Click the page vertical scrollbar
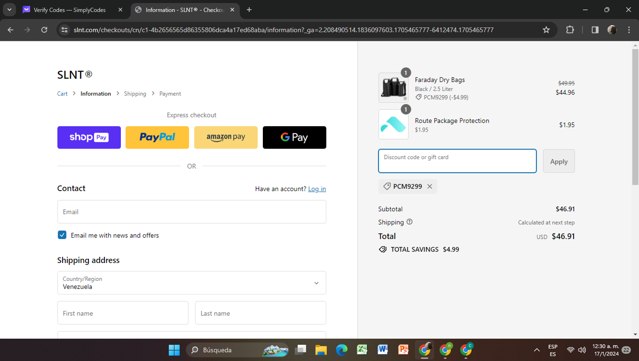The height and width of the screenshot is (361, 639). pyautogui.click(x=635, y=116)
